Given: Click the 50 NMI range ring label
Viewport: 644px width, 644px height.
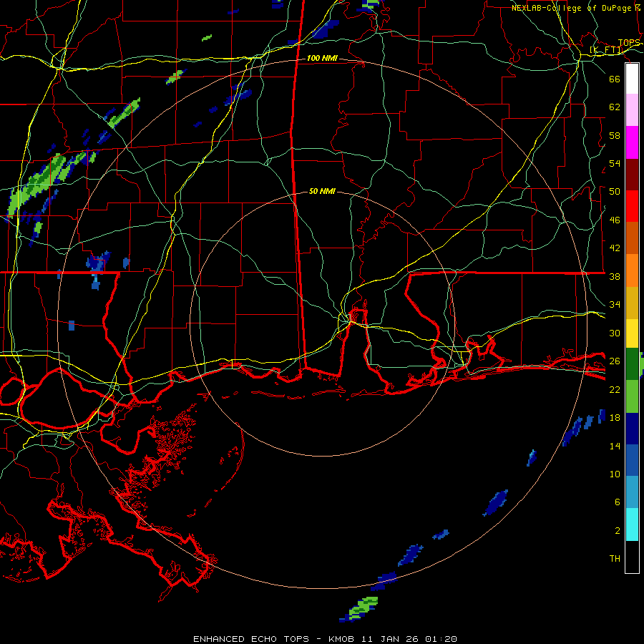Looking at the screenshot, I should pos(322,191).
